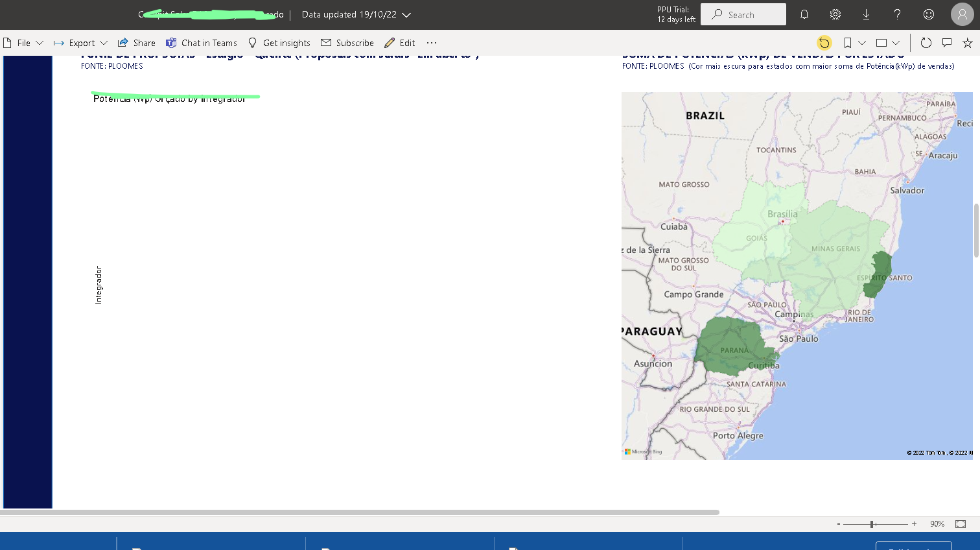980x550 pixels.
Task: Click the Share button
Action: pyautogui.click(x=137, y=43)
